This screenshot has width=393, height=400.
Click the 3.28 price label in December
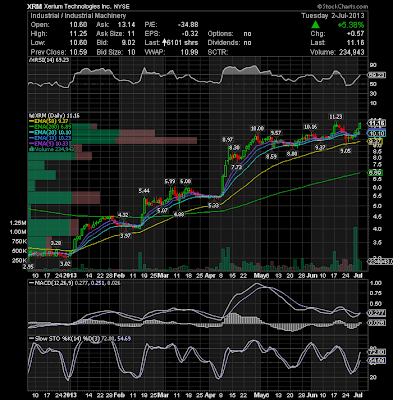pos(56,243)
